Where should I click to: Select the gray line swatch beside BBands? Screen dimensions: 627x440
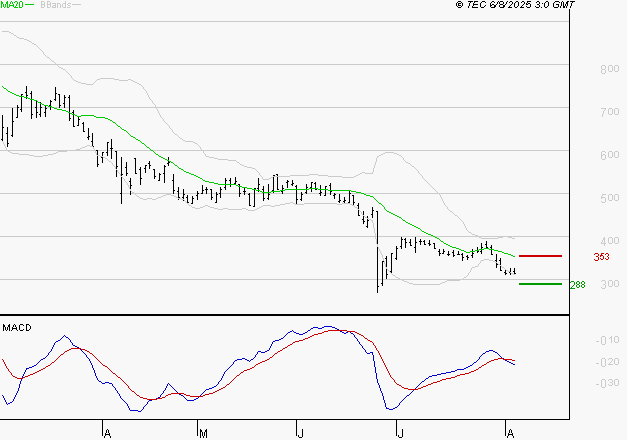pyautogui.click(x=77, y=5)
